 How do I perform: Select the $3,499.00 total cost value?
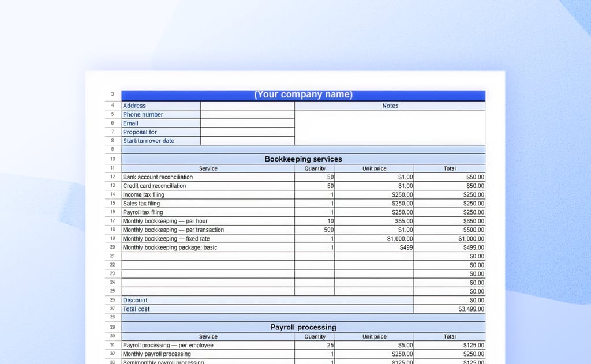click(449, 309)
